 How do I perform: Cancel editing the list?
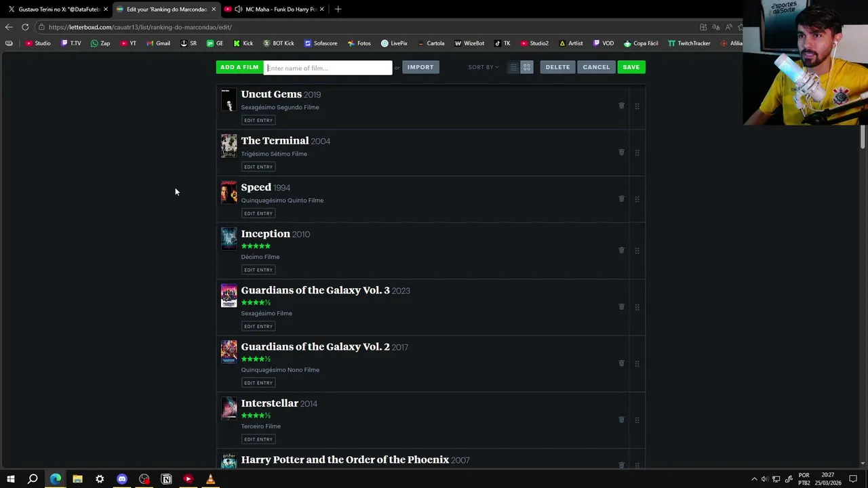pos(596,67)
